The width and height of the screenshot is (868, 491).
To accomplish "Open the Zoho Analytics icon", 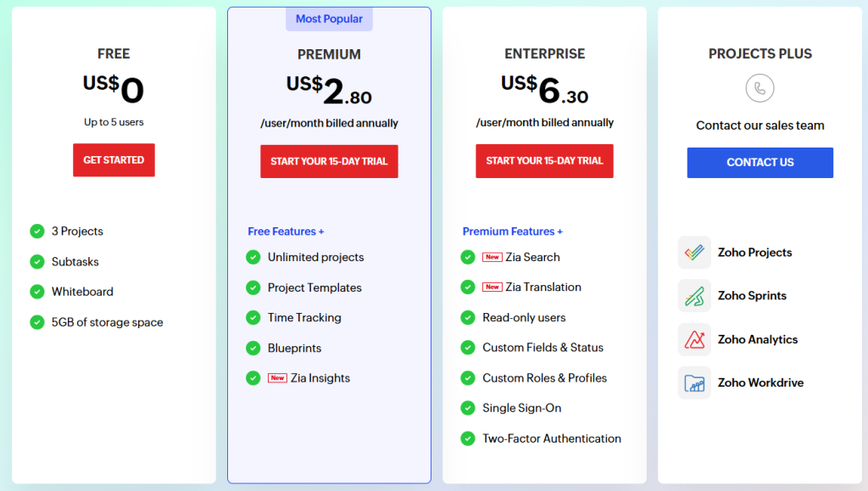I will (x=694, y=339).
